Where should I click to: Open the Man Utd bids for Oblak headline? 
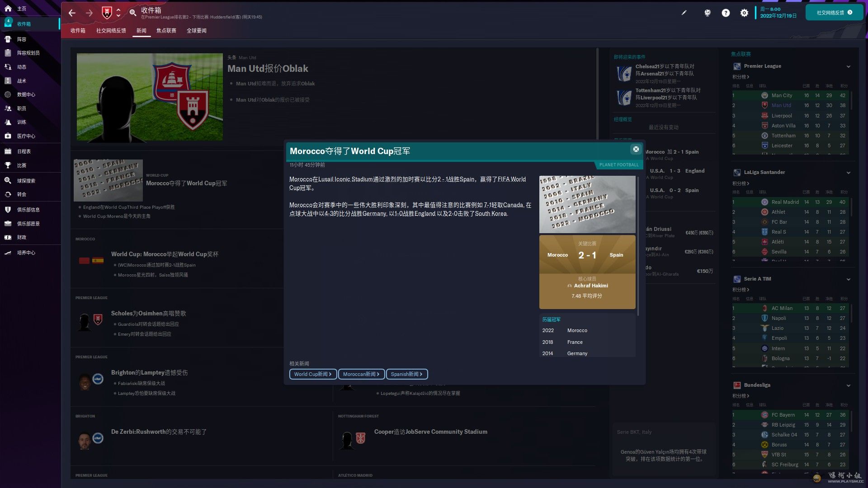(x=268, y=69)
